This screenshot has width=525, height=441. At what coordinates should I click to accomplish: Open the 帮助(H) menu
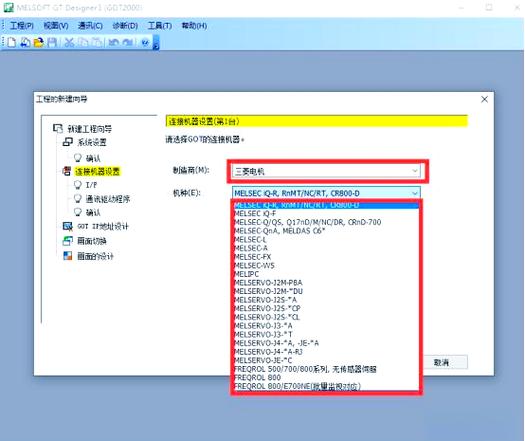point(194,26)
